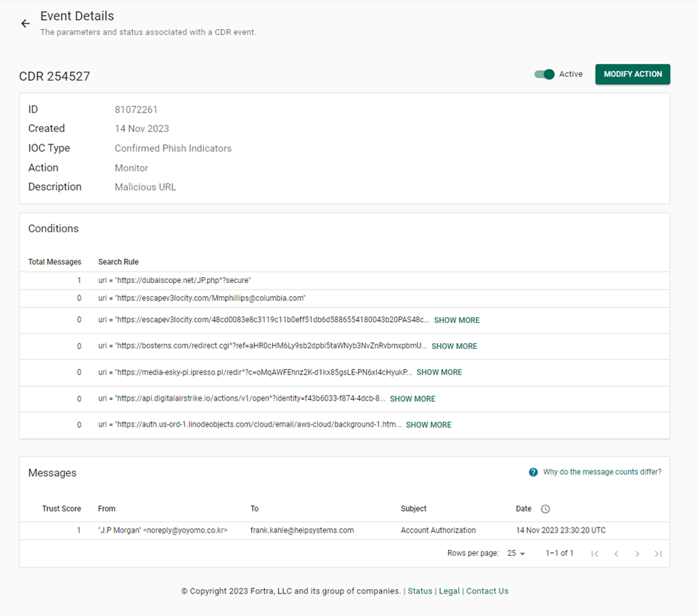Image resolution: width=697 pixels, height=616 pixels.
Task: Navigate back using the back arrow
Action: (25, 23)
